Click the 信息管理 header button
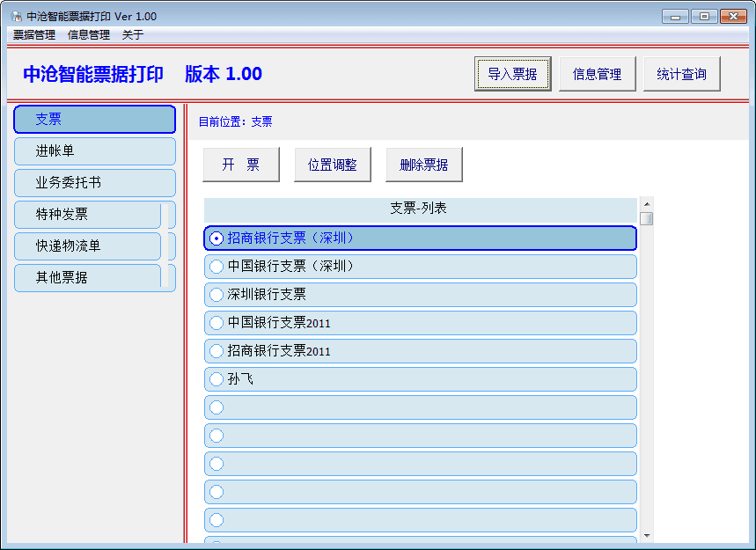The height and width of the screenshot is (550, 756). [597, 74]
